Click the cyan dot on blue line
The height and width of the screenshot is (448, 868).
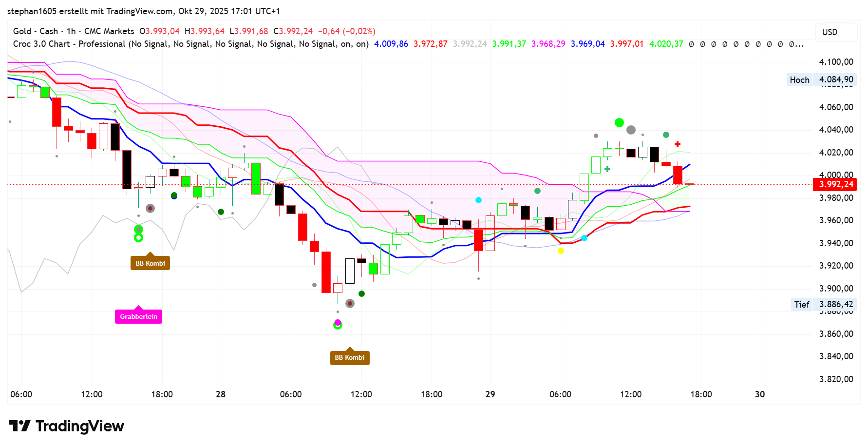tap(584, 238)
